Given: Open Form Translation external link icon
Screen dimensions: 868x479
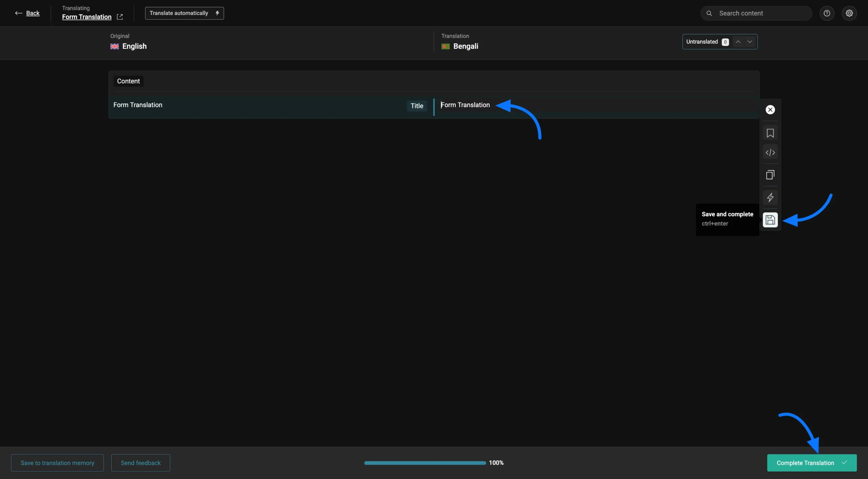Looking at the screenshot, I should [x=120, y=17].
